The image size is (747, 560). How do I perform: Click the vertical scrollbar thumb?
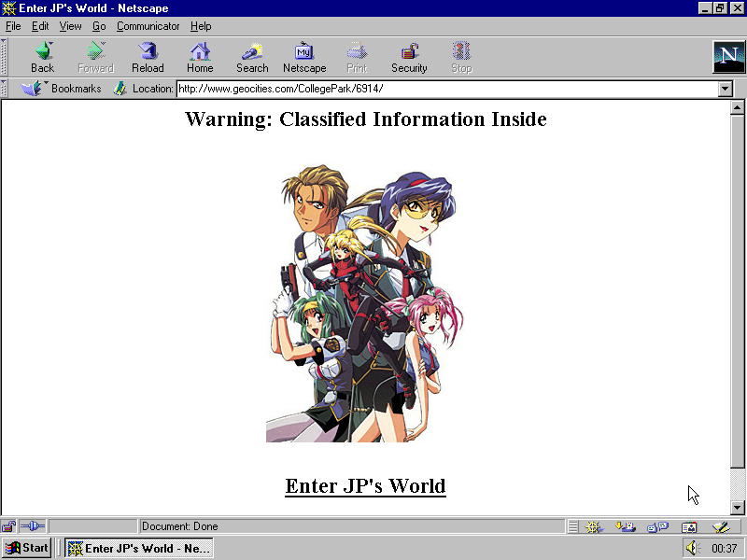pos(737,291)
